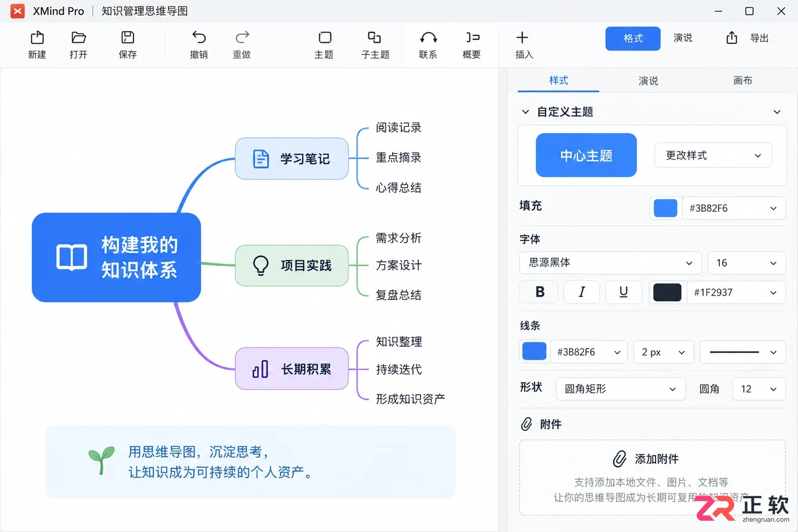Switch to the 画布 tab
This screenshot has height=532, width=798.
pos(743,81)
